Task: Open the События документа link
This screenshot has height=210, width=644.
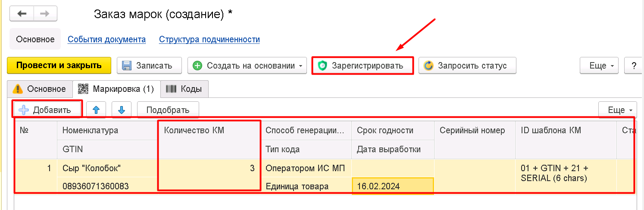Action: click(106, 39)
